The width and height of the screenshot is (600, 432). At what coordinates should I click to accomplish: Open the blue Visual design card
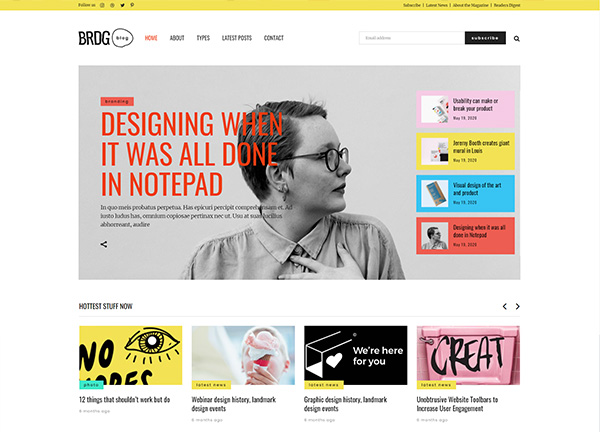click(465, 194)
